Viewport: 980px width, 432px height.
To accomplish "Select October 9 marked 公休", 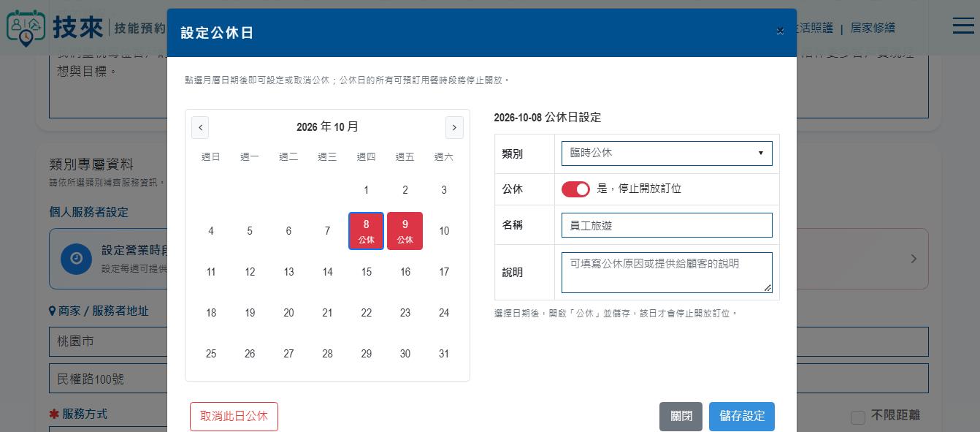I will tap(405, 231).
